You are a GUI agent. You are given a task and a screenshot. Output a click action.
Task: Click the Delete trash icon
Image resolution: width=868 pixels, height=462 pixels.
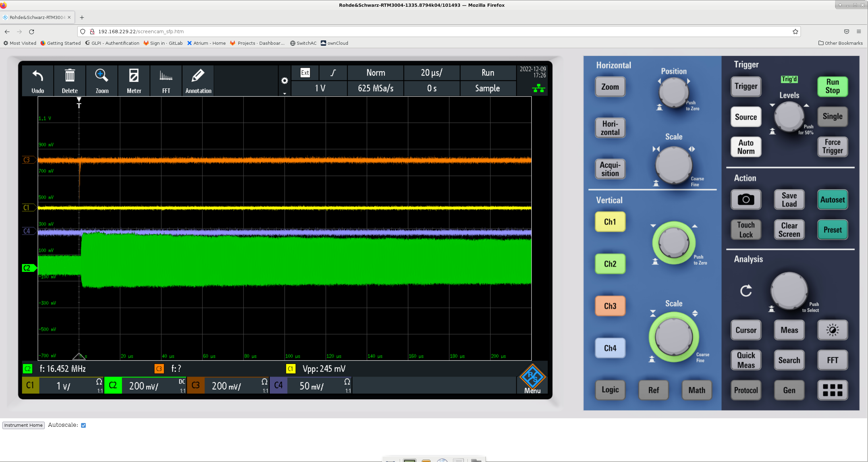(x=70, y=76)
